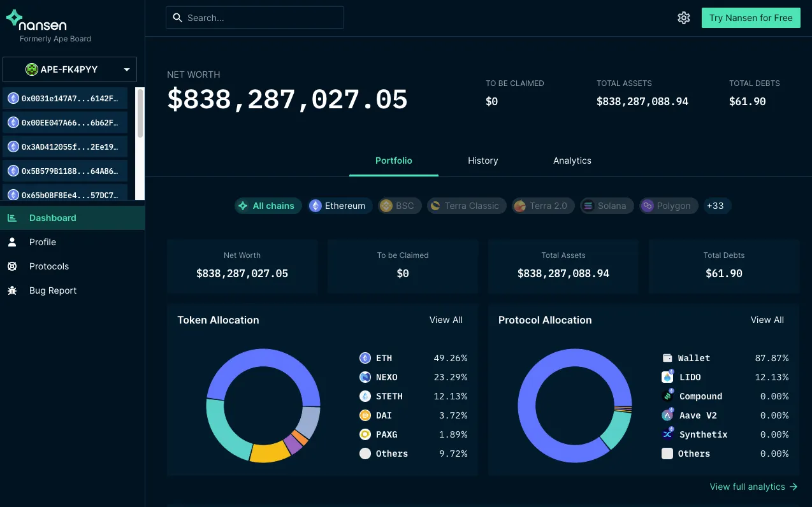This screenshot has height=507, width=812.
Task: Expand the +33 additional chains list
Action: click(x=716, y=206)
